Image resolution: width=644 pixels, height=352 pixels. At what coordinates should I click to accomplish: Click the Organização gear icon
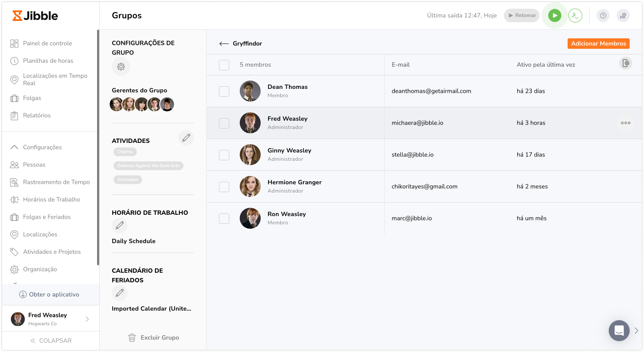point(14,269)
